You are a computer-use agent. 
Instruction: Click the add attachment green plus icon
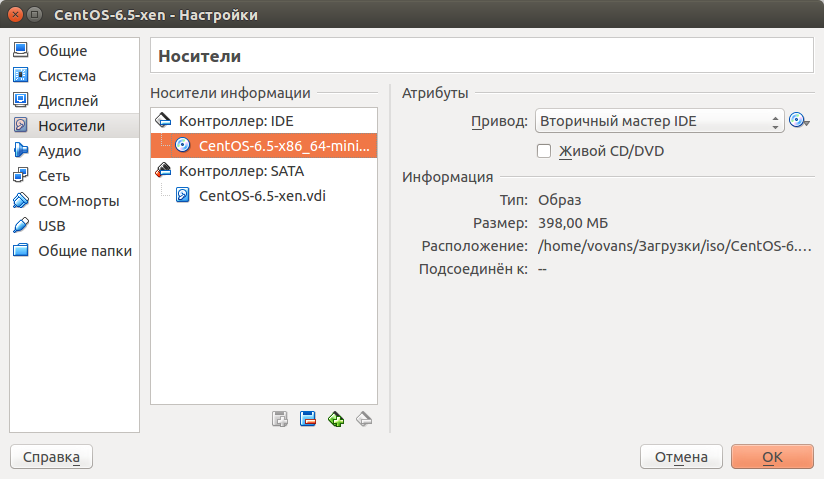click(336, 419)
